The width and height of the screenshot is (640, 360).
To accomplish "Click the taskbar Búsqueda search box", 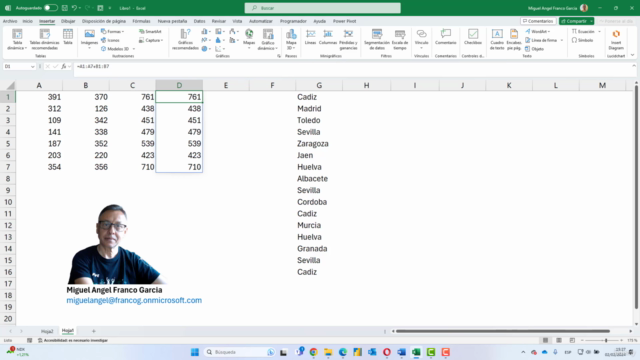I will pyautogui.click(x=239, y=352).
